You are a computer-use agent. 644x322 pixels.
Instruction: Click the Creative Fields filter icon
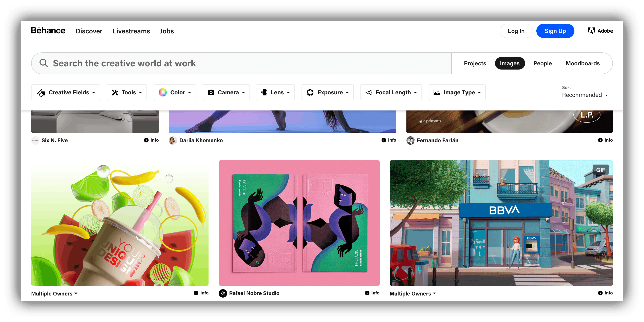point(41,92)
